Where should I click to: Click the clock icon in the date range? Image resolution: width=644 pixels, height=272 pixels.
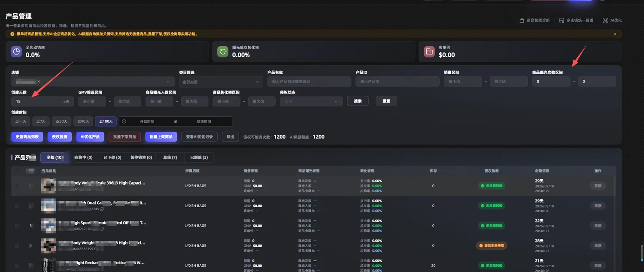tap(124, 121)
